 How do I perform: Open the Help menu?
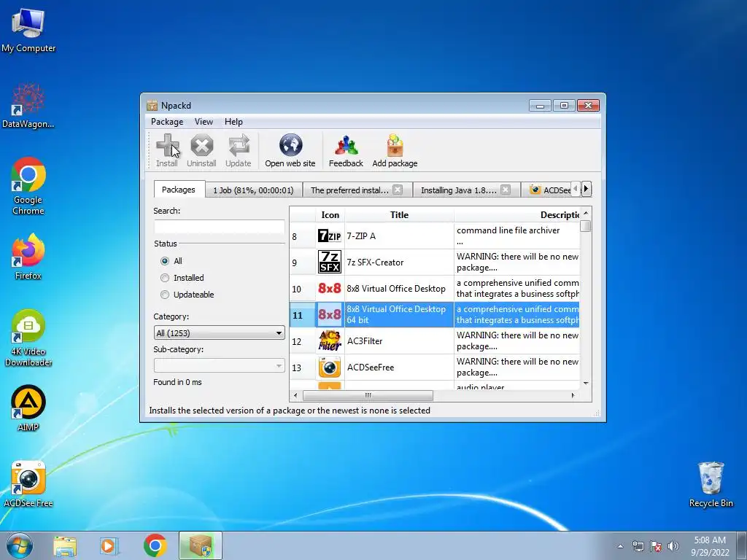(x=233, y=122)
